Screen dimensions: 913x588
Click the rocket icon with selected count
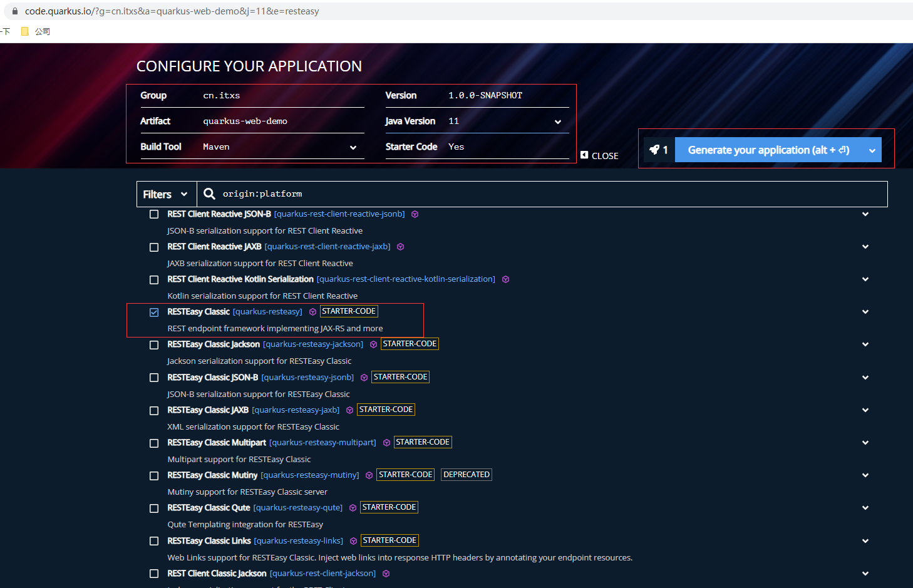(659, 150)
